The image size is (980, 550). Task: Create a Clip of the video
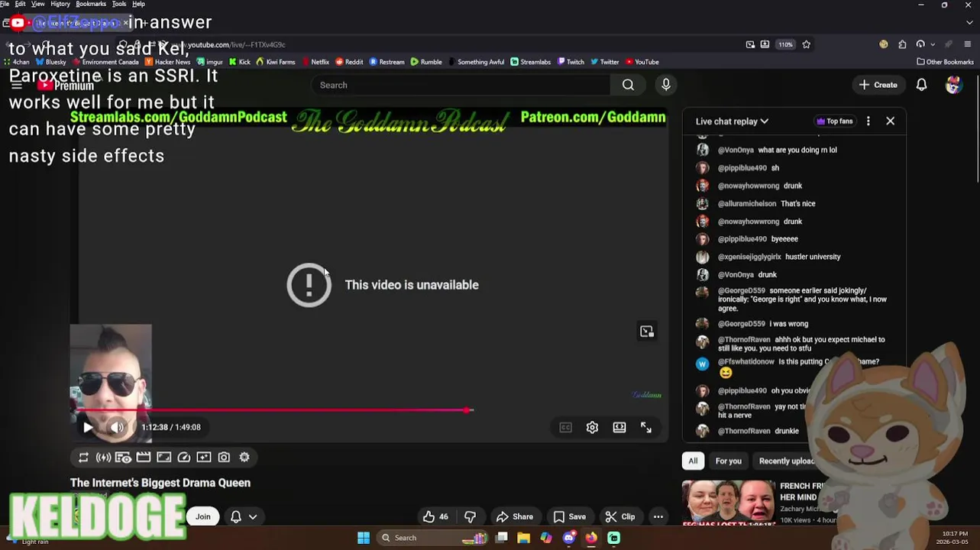619,516
